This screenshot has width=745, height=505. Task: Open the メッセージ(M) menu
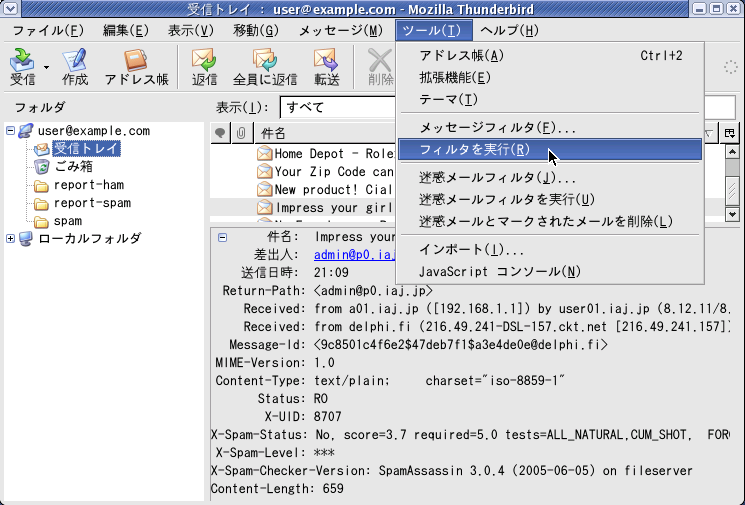point(340,31)
